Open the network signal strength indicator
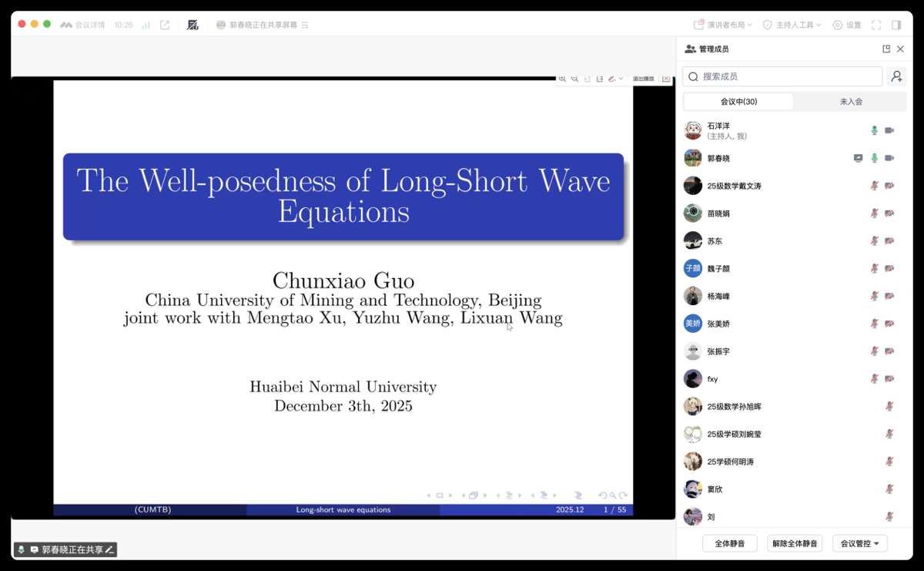 pos(146,25)
